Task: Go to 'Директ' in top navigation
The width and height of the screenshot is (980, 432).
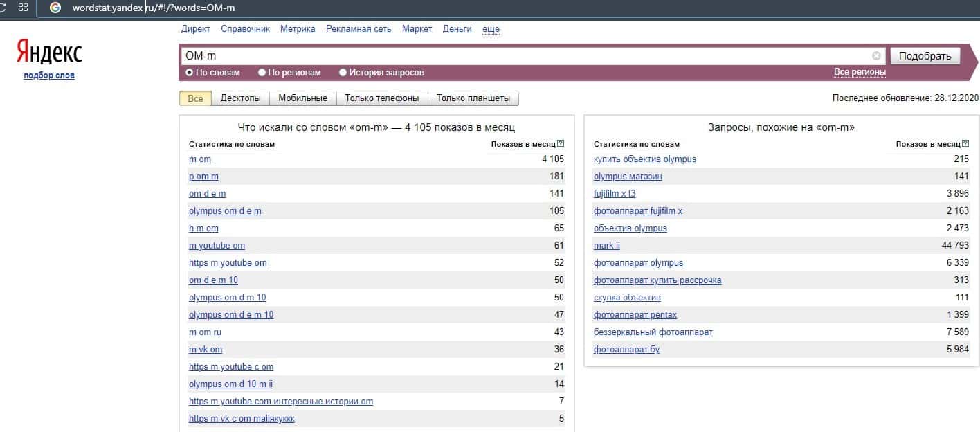Action: pos(195,29)
